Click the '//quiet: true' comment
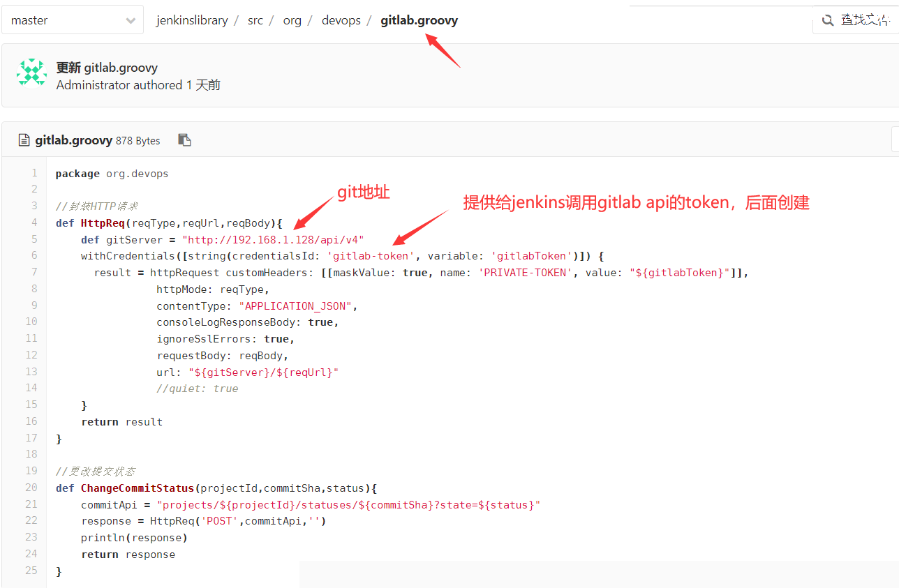Screen dimensions: 899x588 [x=198, y=389]
